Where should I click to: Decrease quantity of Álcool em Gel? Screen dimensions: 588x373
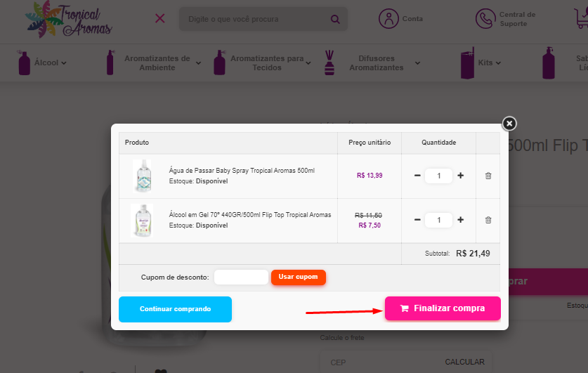[x=417, y=220]
